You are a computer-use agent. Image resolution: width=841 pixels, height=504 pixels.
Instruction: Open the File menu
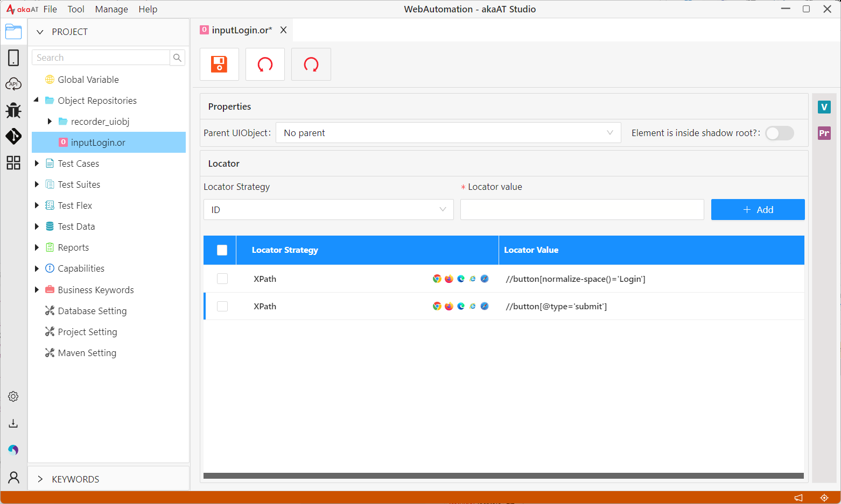point(50,9)
